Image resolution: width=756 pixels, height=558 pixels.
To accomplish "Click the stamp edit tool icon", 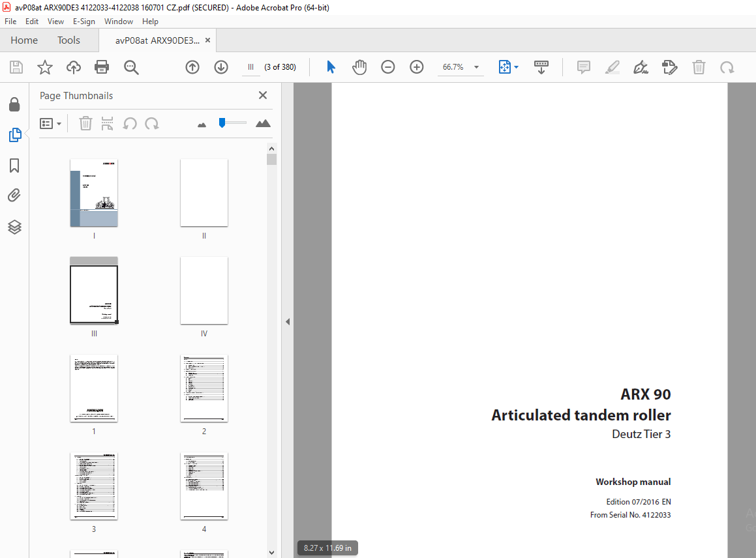I will 670,67.
